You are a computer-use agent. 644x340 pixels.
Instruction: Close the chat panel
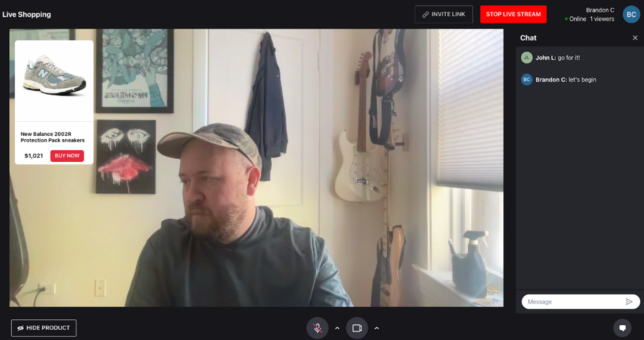click(x=635, y=38)
